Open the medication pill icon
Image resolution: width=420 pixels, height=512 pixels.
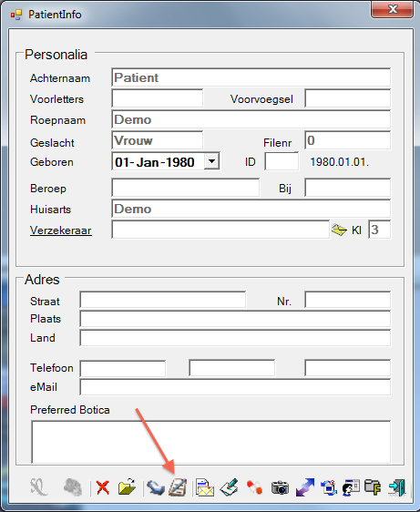pos(254,487)
